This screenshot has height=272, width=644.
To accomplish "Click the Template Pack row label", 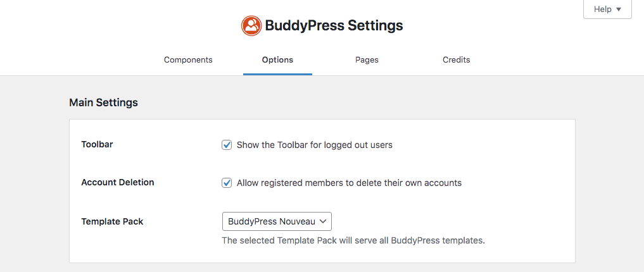I will click(x=112, y=221).
